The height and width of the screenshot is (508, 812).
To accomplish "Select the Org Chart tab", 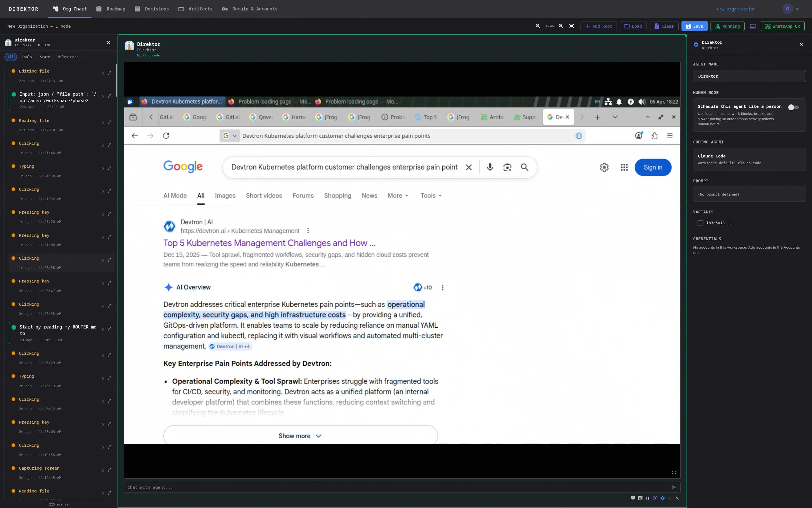I will (70, 9).
